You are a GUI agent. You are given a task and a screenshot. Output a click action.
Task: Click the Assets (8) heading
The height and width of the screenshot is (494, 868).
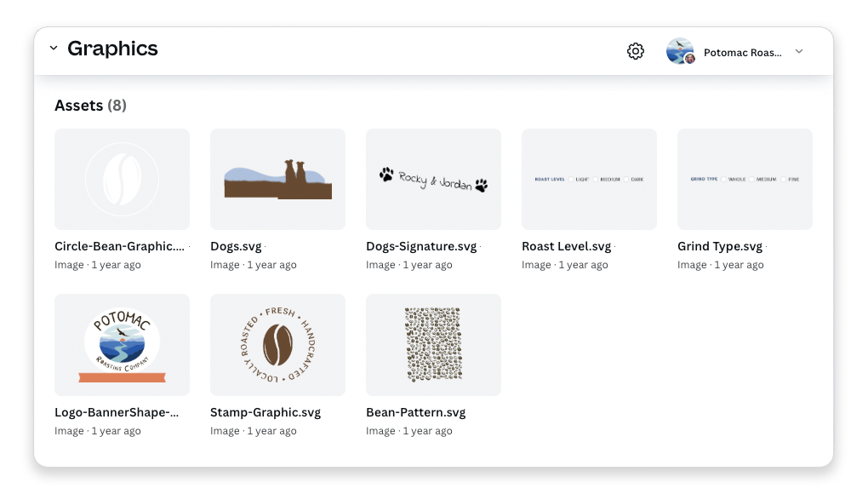pyautogui.click(x=91, y=106)
